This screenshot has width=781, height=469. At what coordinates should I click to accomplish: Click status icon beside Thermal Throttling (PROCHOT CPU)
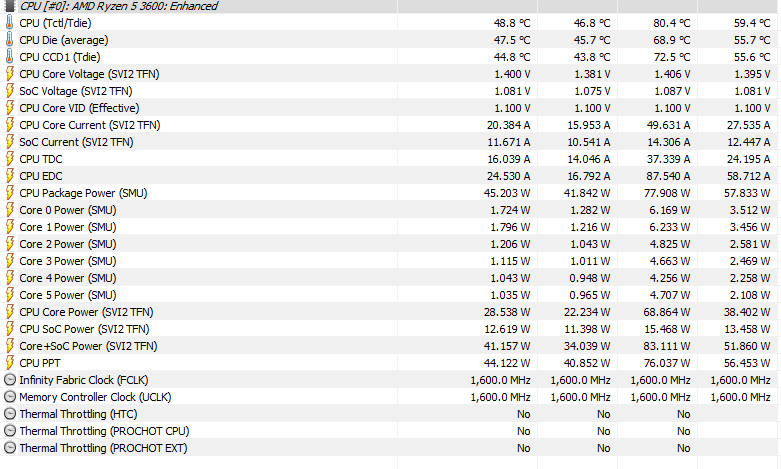(9, 431)
